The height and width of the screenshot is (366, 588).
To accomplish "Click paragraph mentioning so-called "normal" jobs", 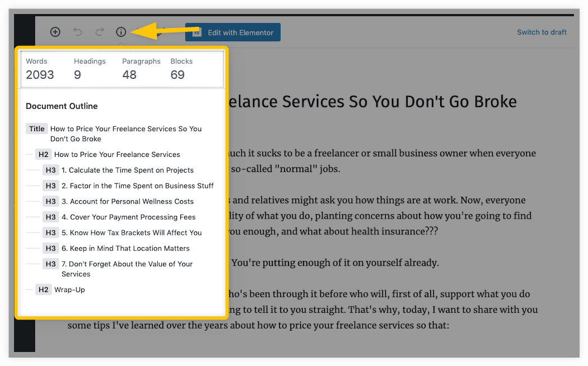I will click(382, 161).
